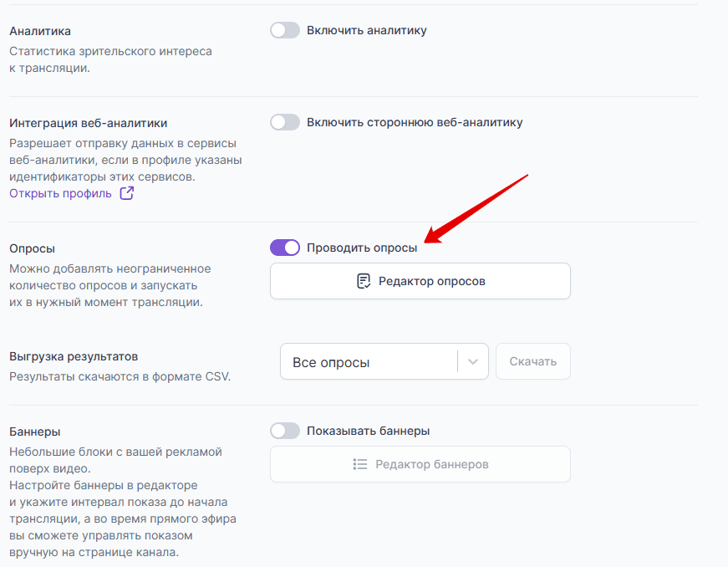Click the Включить аналитику label
This screenshot has width=728, height=567.
coord(367,30)
